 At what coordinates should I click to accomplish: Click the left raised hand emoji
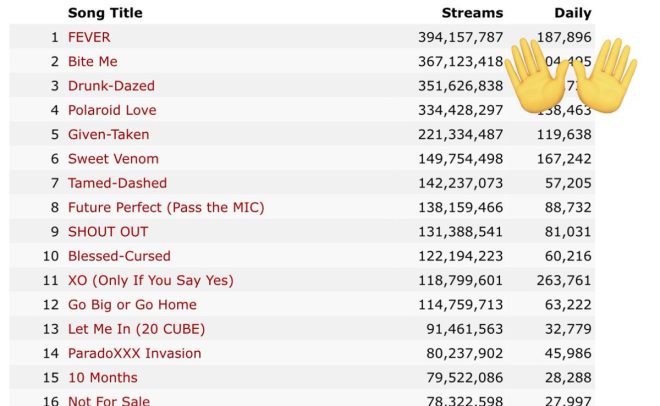click(536, 75)
